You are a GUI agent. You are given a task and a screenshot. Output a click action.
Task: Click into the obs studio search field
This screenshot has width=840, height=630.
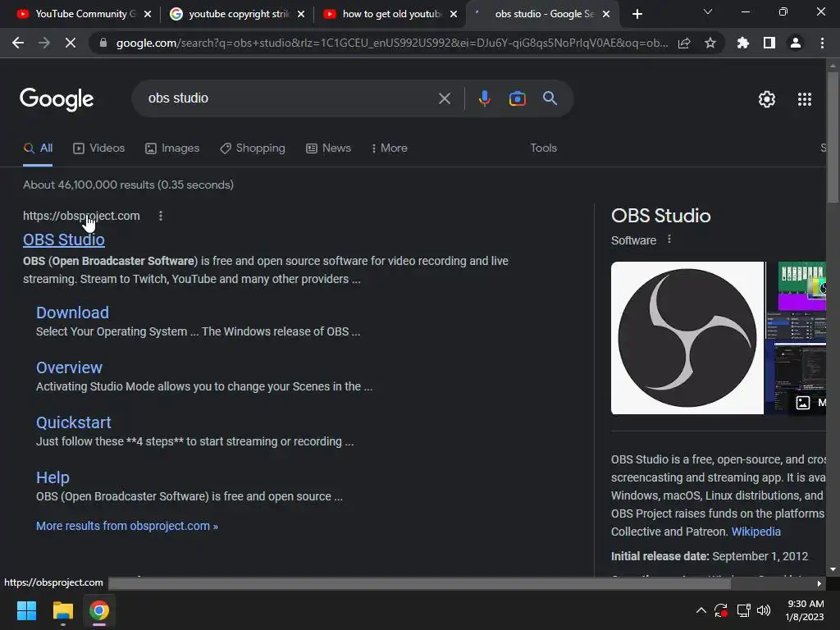tap(290, 98)
